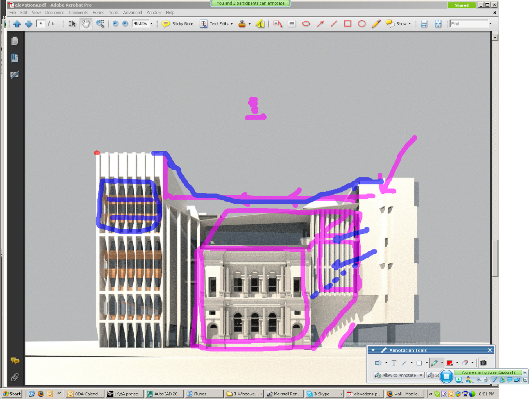Open rectangle shape dropdown in Annotation Tools
The width and height of the screenshot is (532, 399).
pyautogui.click(x=427, y=363)
